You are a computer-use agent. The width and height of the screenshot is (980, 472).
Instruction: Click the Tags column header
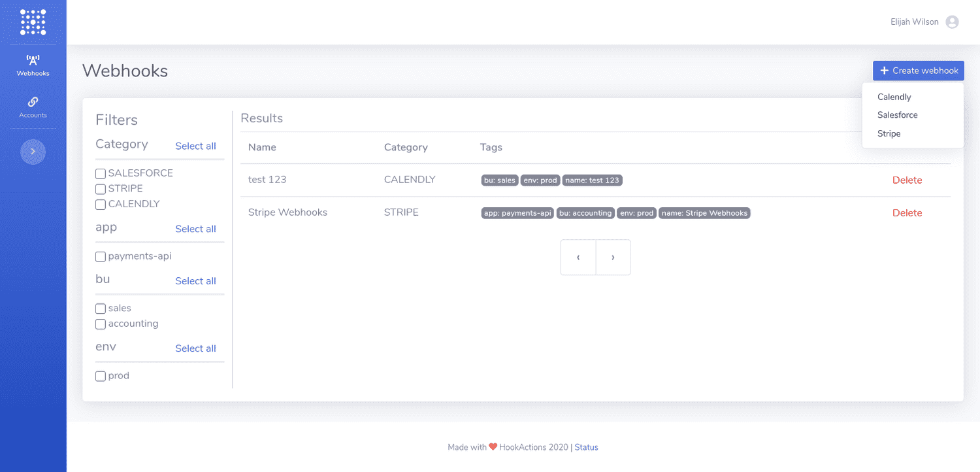click(x=491, y=147)
